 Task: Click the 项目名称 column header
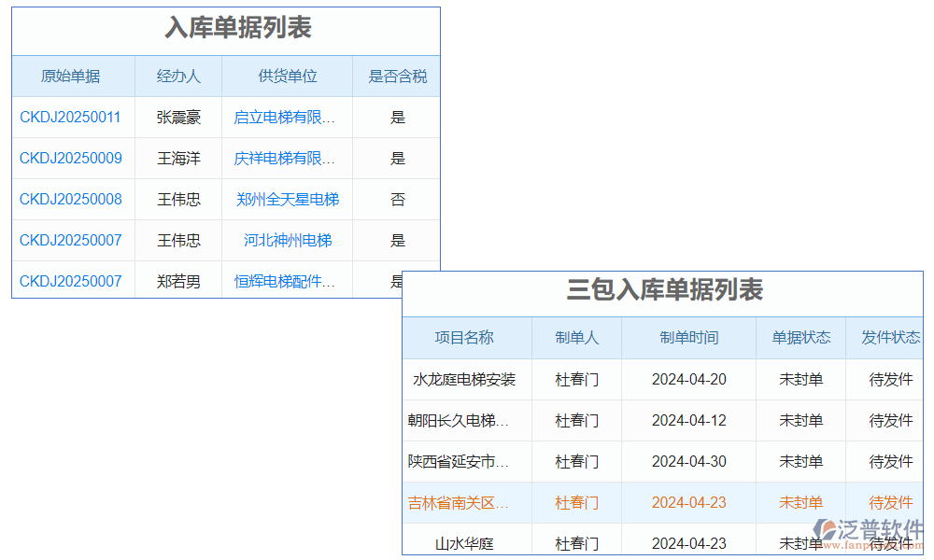click(466, 338)
